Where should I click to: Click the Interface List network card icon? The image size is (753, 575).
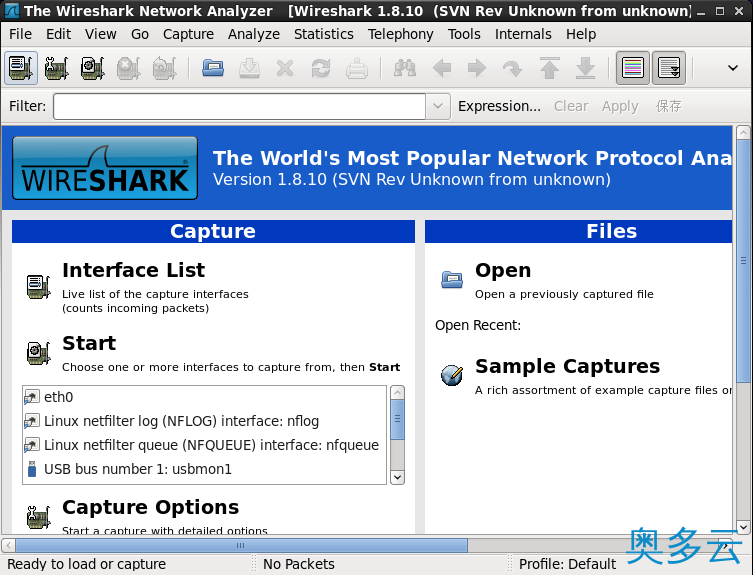click(38, 287)
